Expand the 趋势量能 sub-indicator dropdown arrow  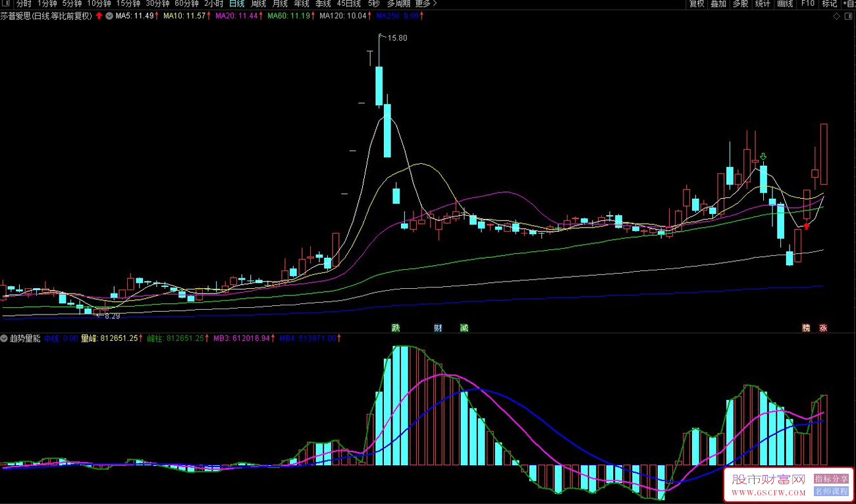click(x=4, y=338)
